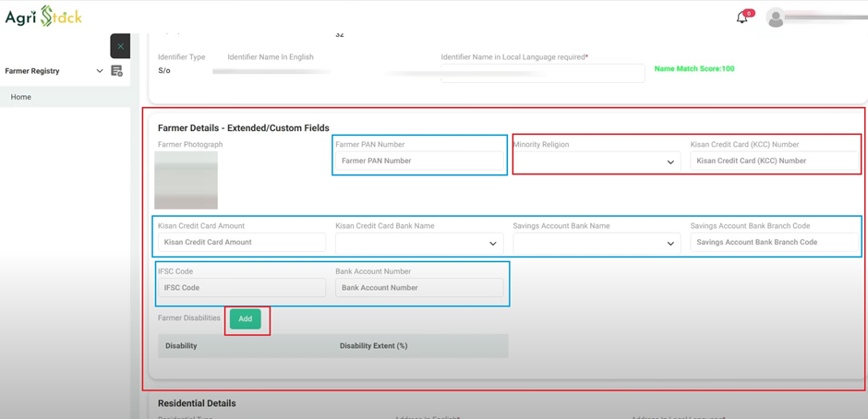Click the Disability column header
868x419 pixels.
(x=181, y=346)
